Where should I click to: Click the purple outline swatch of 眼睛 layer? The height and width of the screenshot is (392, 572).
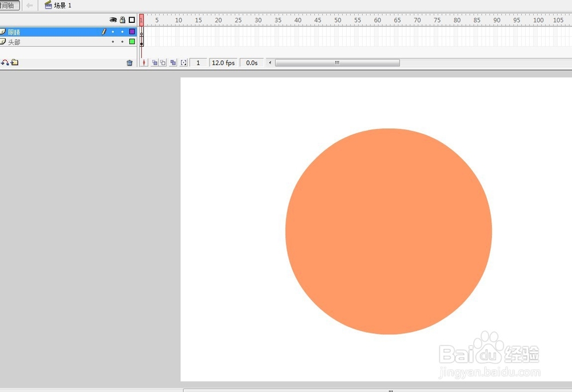[x=132, y=31]
